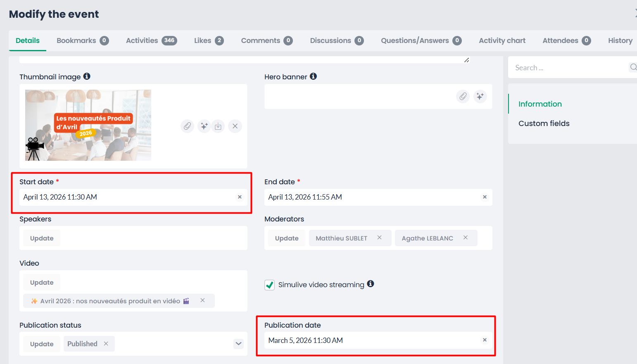Click the Speakers Update button

(x=42, y=238)
